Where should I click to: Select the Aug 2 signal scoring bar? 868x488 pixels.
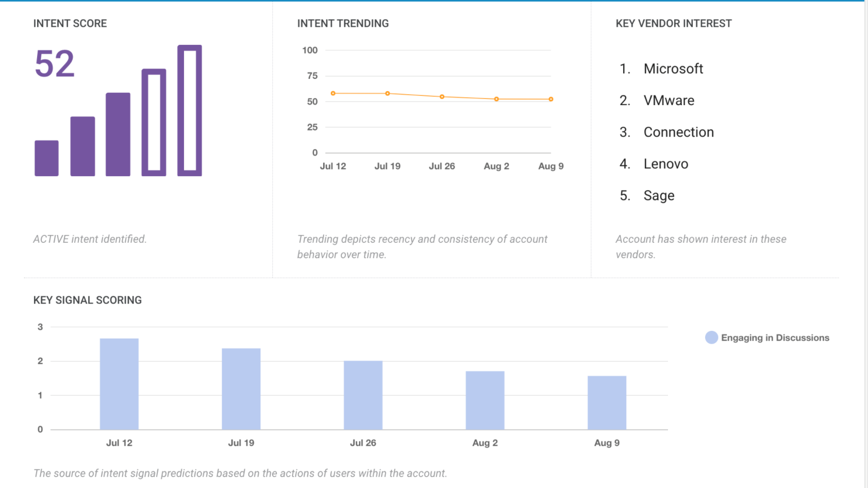point(485,400)
